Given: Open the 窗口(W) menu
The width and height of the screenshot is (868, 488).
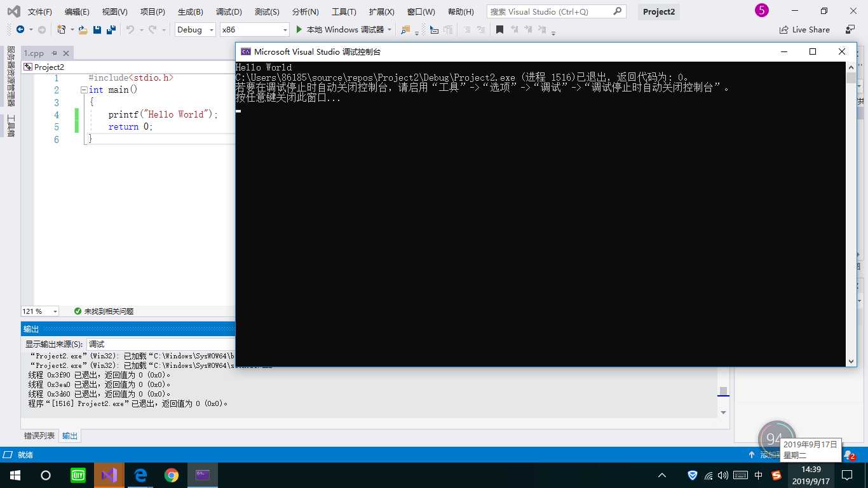Looking at the screenshot, I should (x=421, y=11).
